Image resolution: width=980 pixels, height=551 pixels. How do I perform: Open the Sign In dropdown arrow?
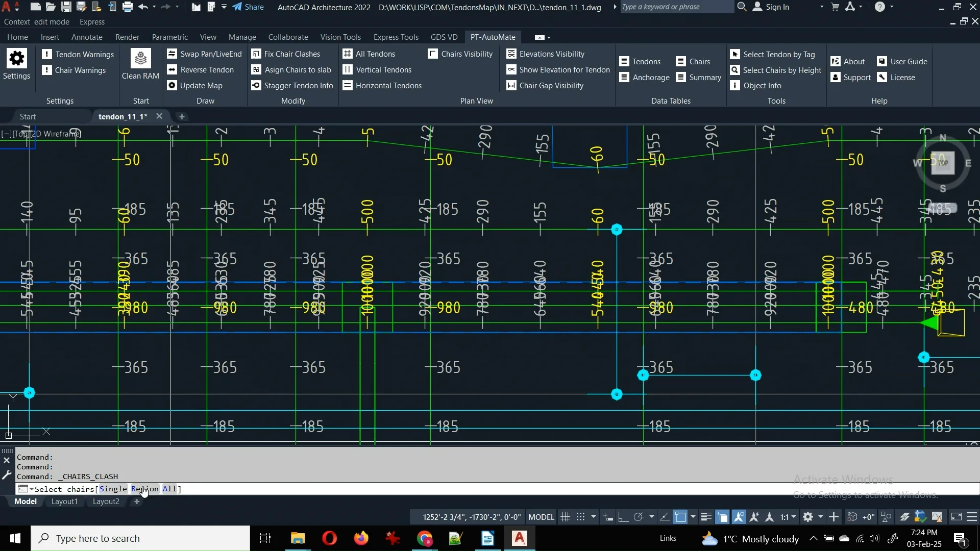(x=821, y=7)
